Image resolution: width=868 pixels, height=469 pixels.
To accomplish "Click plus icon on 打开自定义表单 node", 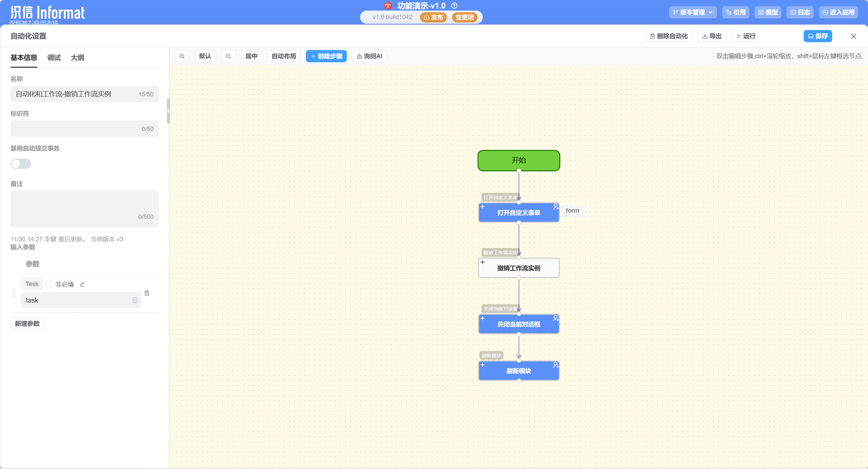I will click(x=482, y=207).
